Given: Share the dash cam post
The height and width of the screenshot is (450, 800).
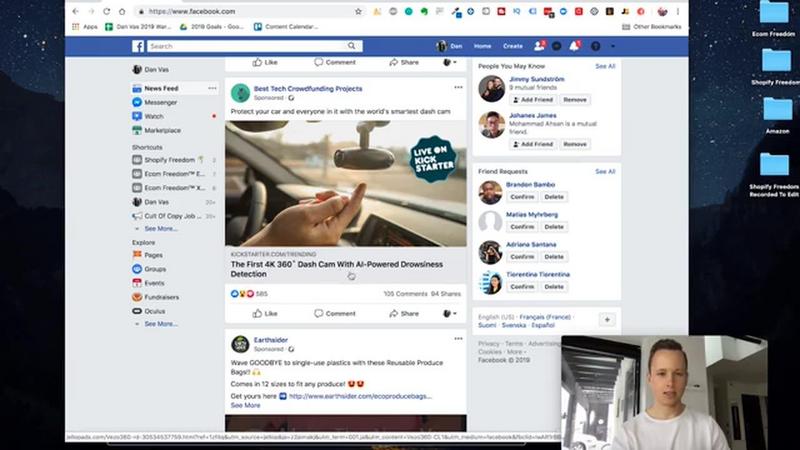Looking at the screenshot, I should click(x=404, y=313).
